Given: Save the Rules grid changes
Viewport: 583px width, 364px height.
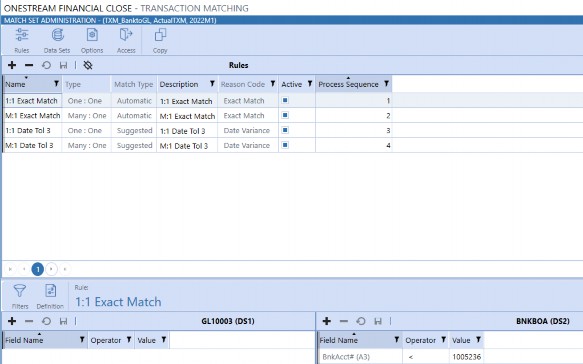Looking at the screenshot, I should pyautogui.click(x=64, y=65).
